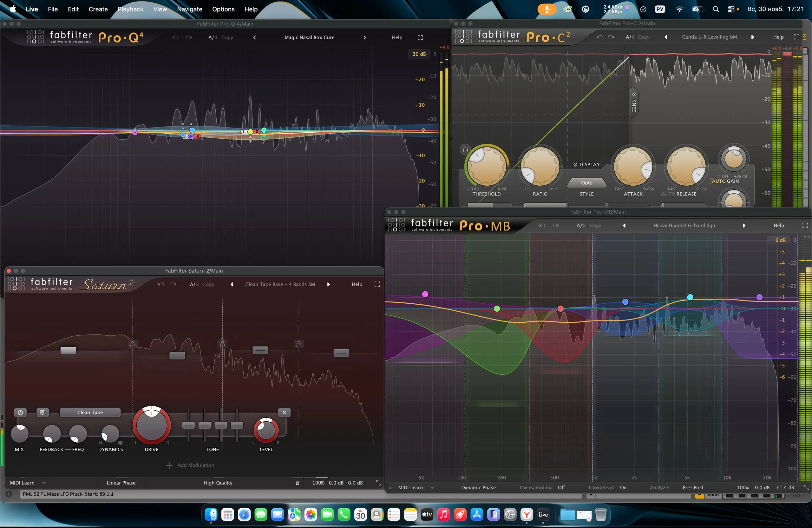Viewport: 812px width, 528px height.
Task: Select the purple EQ band node in Pro-Q 4
Action: point(135,132)
